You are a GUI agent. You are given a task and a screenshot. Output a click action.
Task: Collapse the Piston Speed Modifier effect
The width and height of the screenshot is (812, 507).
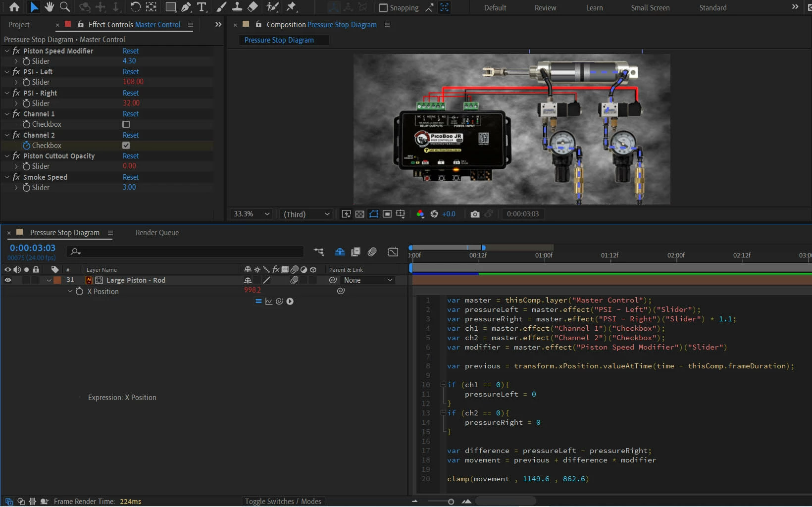tap(7, 51)
